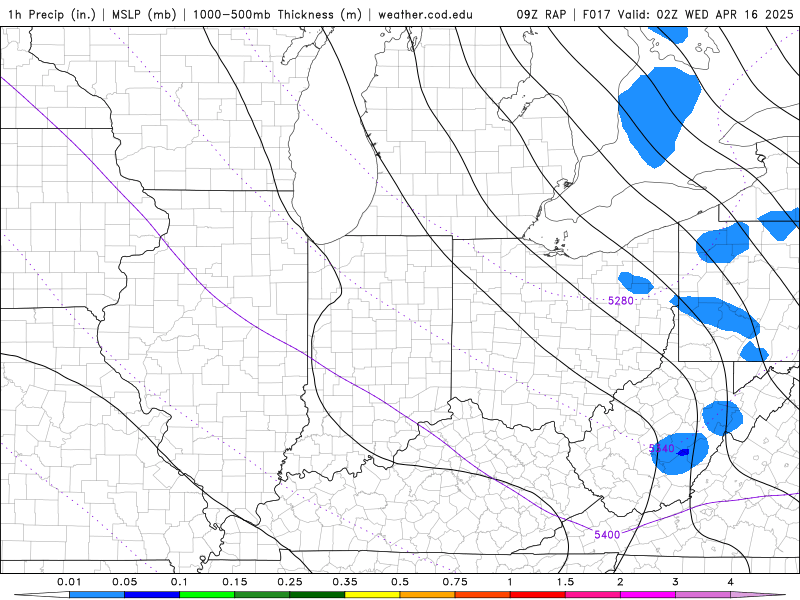The image size is (800, 600).
Task: Click the largest blue precipitation area at the upper right
Action: coord(658,115)
